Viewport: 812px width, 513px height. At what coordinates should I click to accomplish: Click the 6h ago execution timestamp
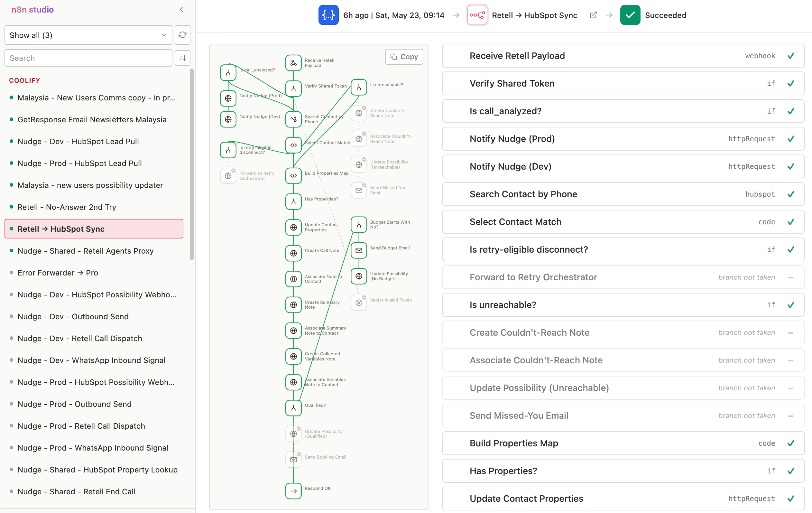click(393, 15)
